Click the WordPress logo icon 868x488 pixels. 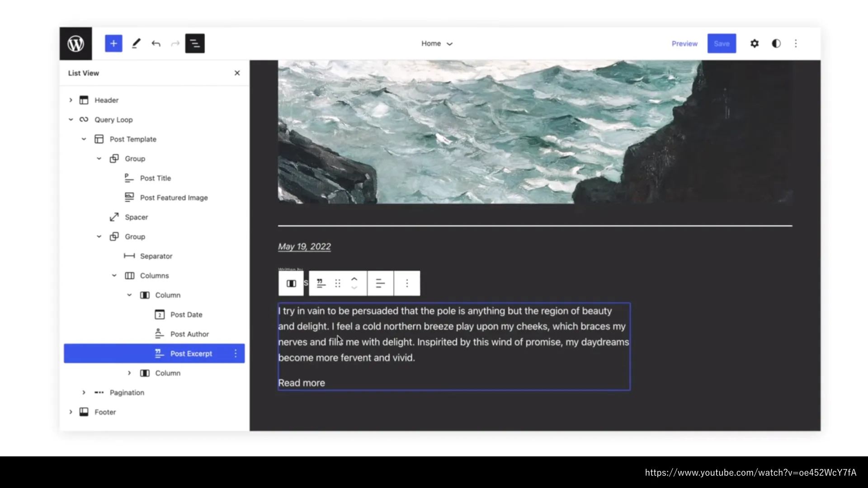75,43
